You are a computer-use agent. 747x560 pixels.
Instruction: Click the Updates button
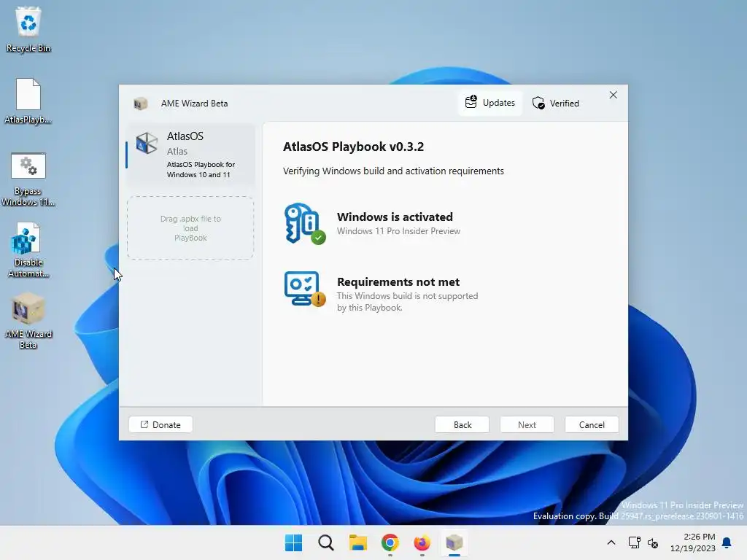[490, 103]
